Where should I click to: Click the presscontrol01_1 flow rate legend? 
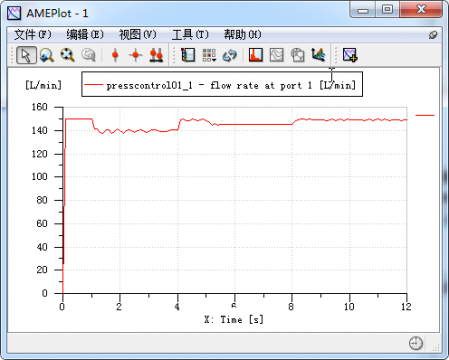click(x=222, y=85)
